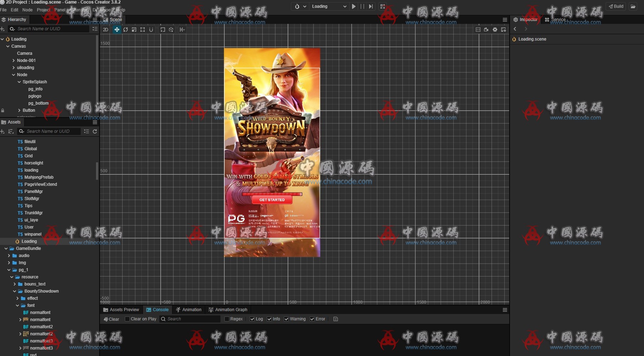This screenshot has width=644, height=356.
Task: Enable Clear on Play checkbox
Action: [127, 319]
